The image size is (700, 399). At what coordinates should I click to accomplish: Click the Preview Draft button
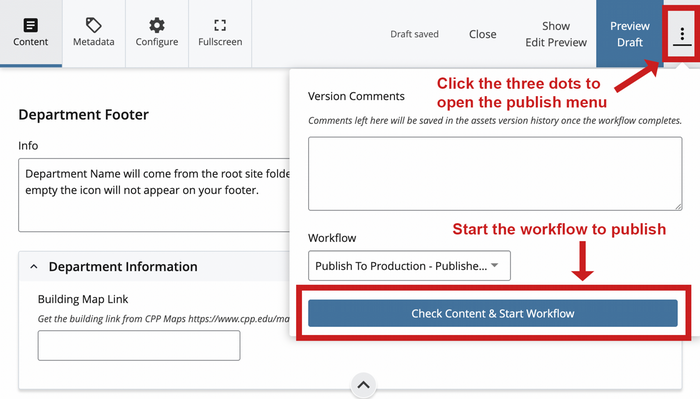(x=629, y=34)
